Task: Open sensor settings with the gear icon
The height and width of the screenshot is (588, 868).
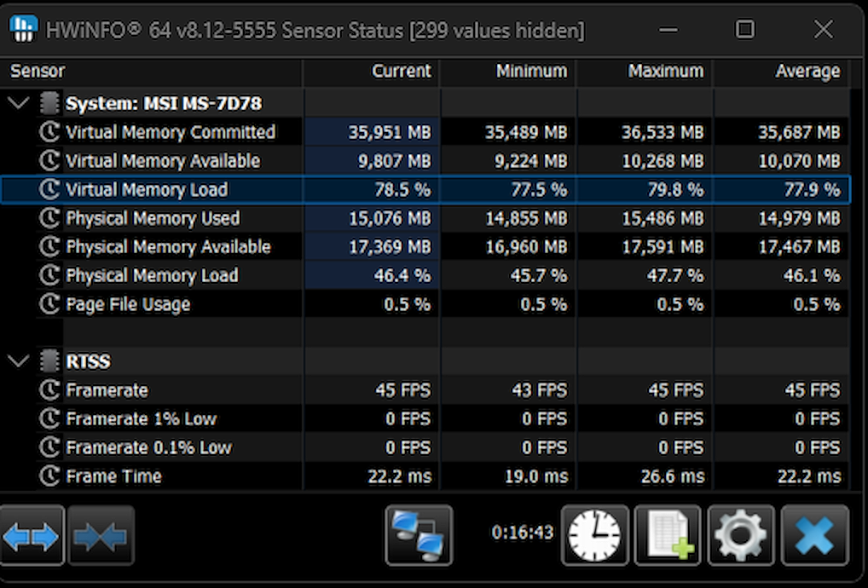Action: coord(741,535)
